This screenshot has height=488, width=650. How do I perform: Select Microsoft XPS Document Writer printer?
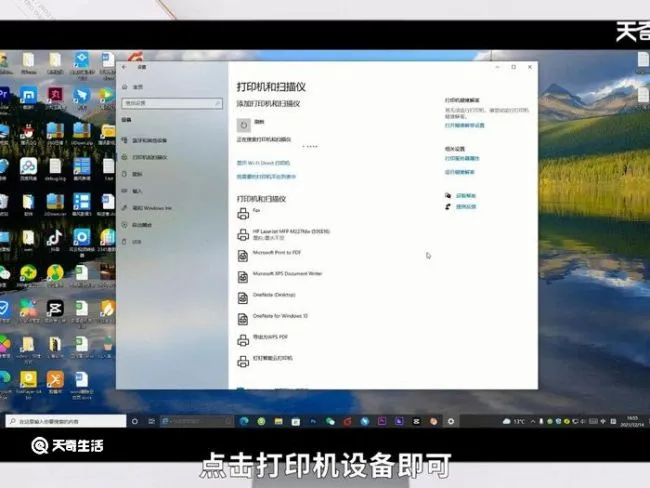(280, 277)
